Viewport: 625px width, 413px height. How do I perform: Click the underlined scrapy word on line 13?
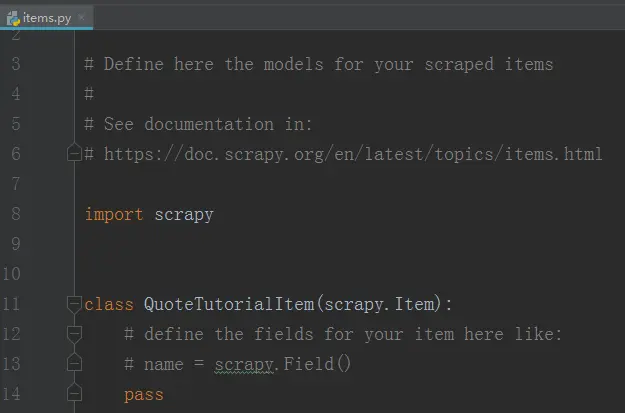(x=244, y=364)
